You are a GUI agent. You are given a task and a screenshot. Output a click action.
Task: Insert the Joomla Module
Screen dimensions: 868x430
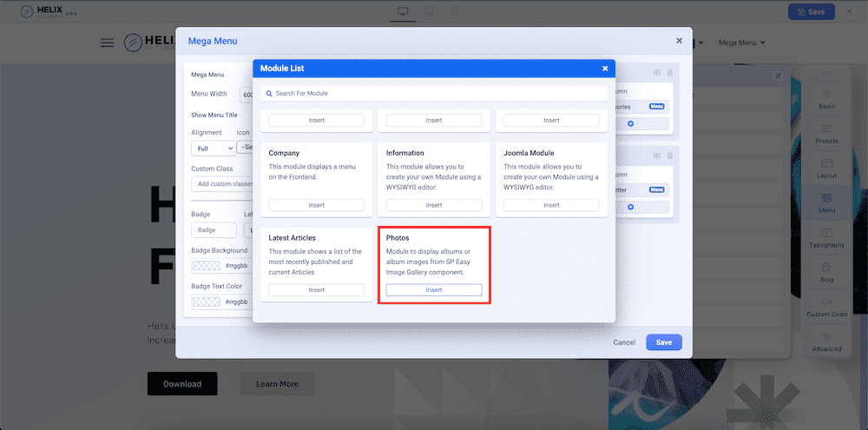pos(551,205)
